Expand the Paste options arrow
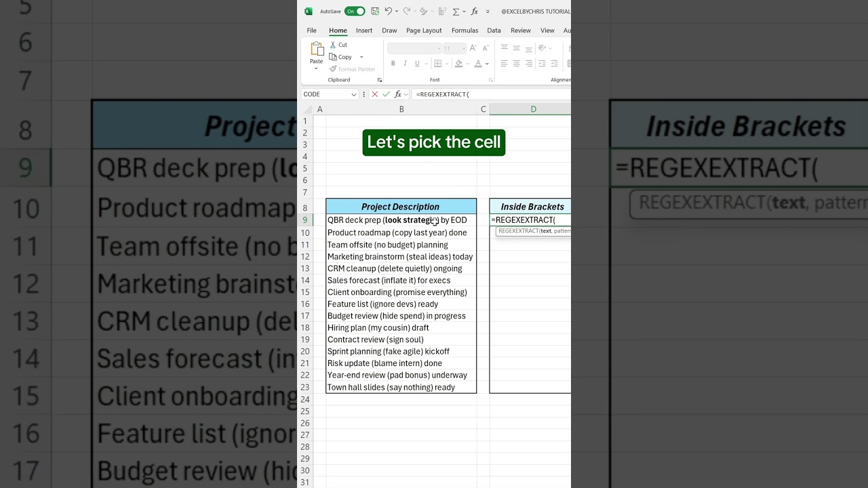Screen dimensions: 868x488 click(x=316, y=68)
